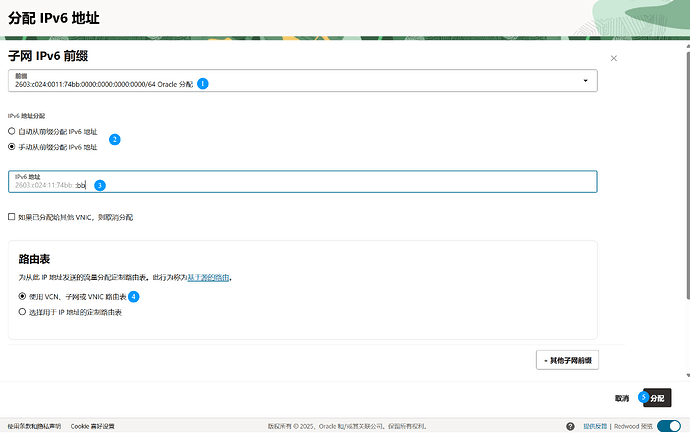The width and height of the screenshot is (690, 433).
Task: Toggle the Redwood preview switch
Action: 668,426
